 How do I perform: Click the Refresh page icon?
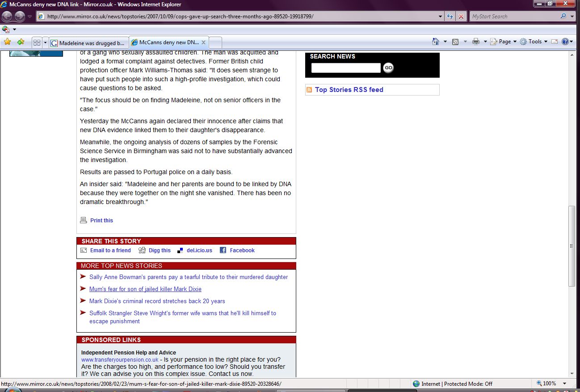(450, 17)
